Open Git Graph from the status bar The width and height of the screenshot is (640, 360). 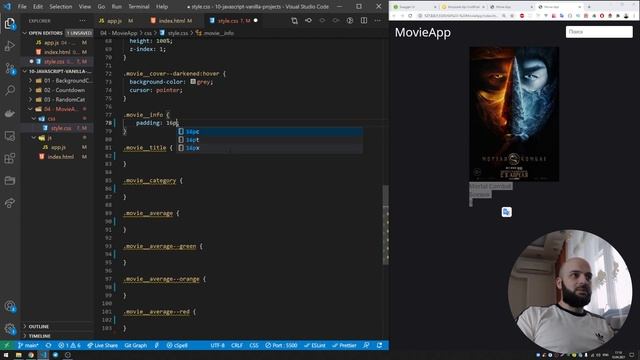click(x=136, y=345)
